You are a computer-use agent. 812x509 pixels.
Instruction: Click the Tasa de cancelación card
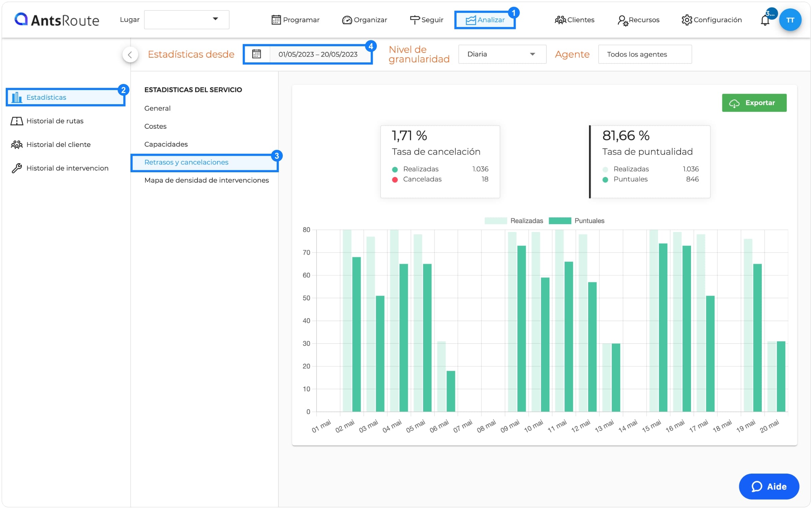point(440,162)
